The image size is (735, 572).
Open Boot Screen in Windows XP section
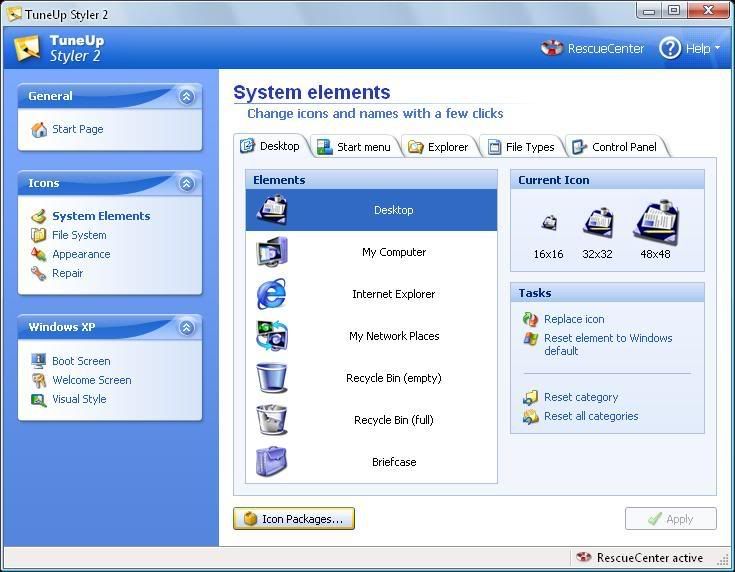pyautogui.click(x=81, y=361)
